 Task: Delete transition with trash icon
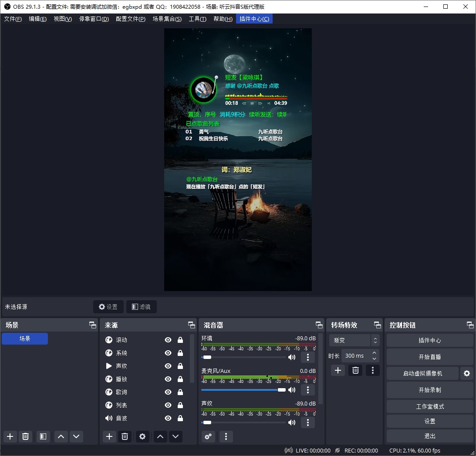(x=355, y=370)
